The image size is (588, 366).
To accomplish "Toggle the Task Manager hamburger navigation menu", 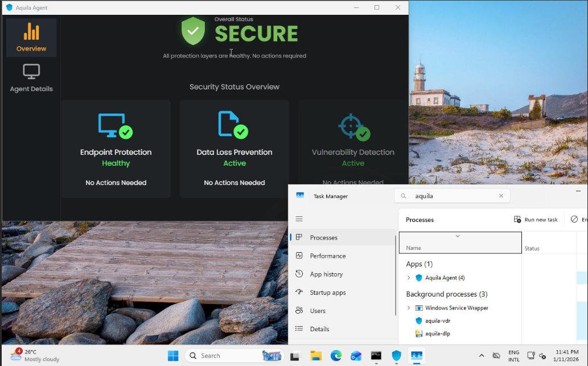I will (299, 219).
